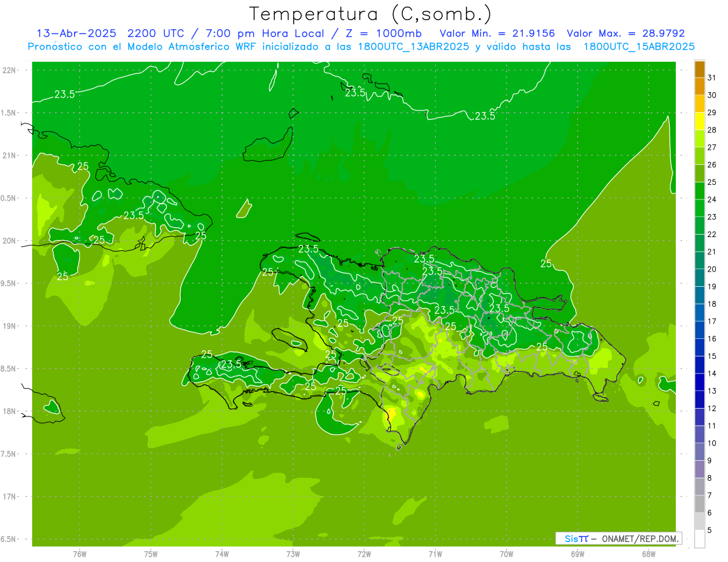
Task: Click the '68W' longitude axis label
Action: (648, 554)
